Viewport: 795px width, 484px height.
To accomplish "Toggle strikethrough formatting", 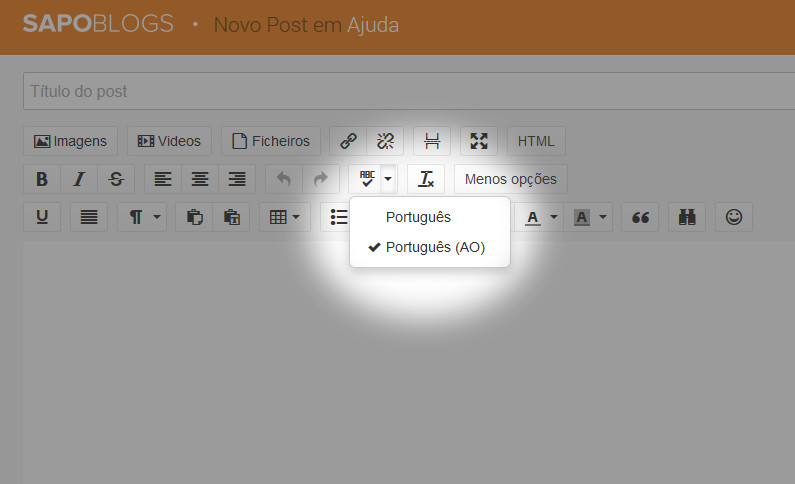I will pyautogui.click(x=116, y=179).
